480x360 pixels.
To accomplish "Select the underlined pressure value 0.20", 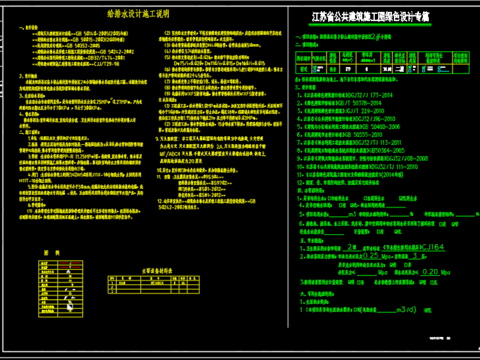I will click(x=430, y=272).
